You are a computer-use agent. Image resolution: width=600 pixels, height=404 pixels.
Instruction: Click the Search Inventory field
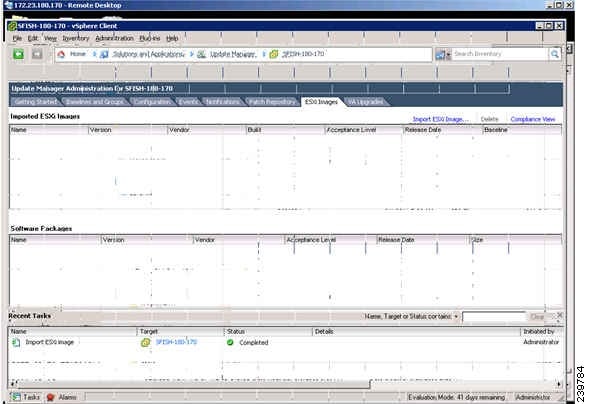click(x=501, y=54)
